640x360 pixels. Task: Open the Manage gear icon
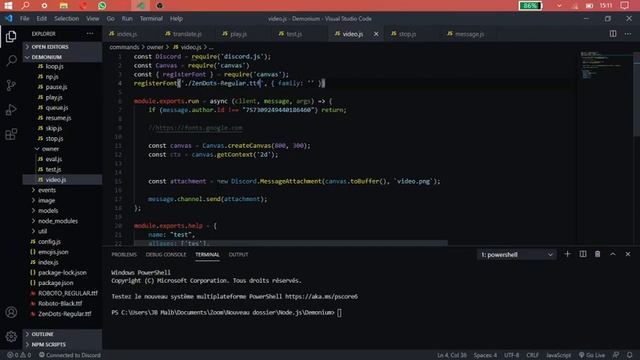coord(11,336)
